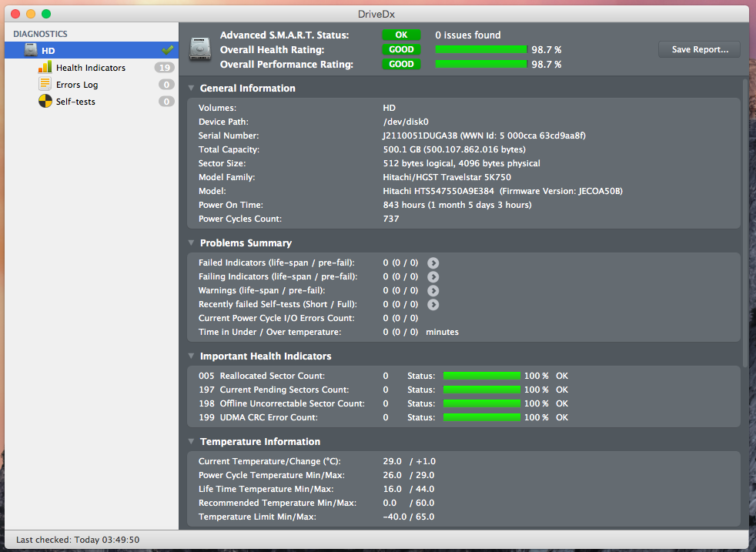
Task: Click GOOD badge for Overall Health Rating
Action: 401,49
